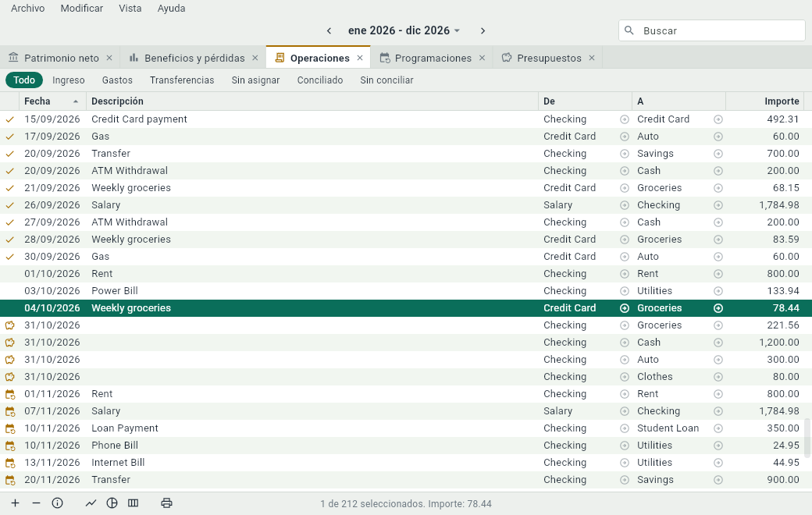Click the budget icon on the Clothes 80.00 row

(10, 377)
